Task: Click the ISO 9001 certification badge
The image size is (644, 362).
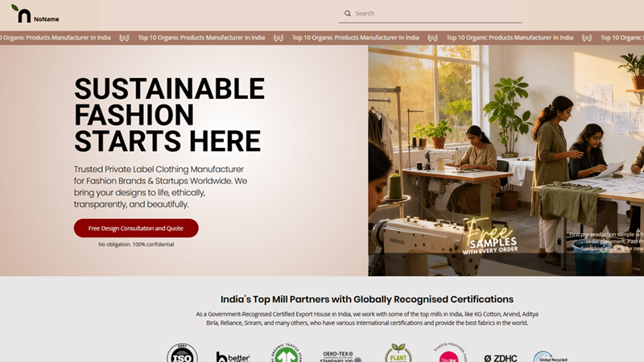Action: (182, 352)
